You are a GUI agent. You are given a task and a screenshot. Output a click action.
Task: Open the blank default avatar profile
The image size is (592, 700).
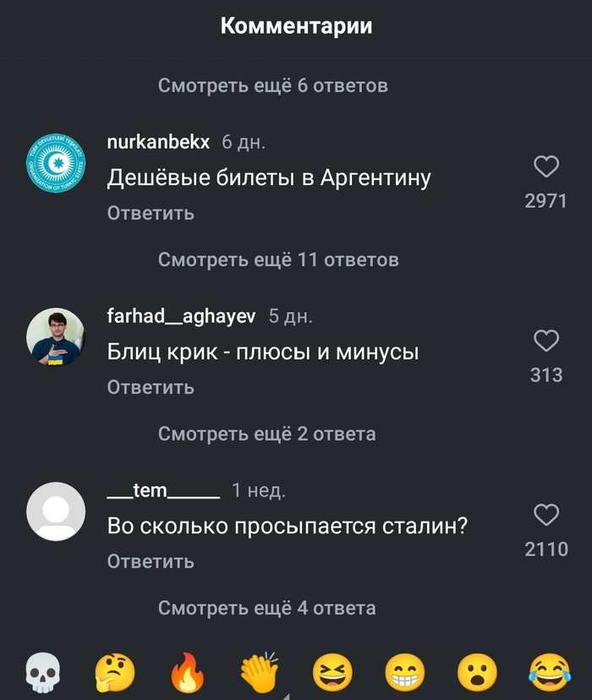[56, 511]
